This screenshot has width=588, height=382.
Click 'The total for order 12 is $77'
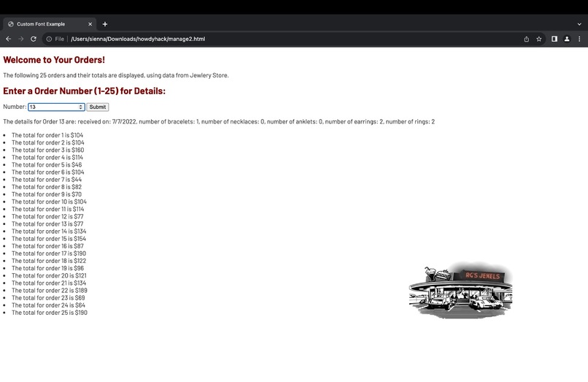pos(47,216)
